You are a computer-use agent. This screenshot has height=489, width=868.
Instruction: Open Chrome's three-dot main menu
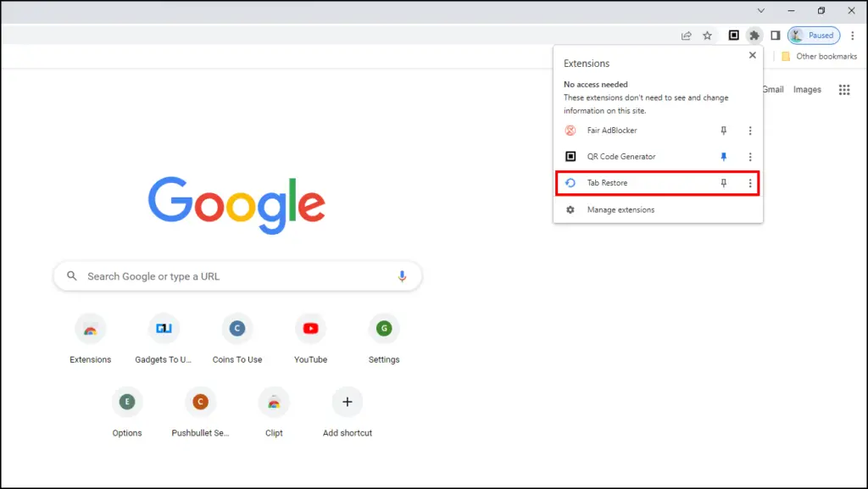853,36
